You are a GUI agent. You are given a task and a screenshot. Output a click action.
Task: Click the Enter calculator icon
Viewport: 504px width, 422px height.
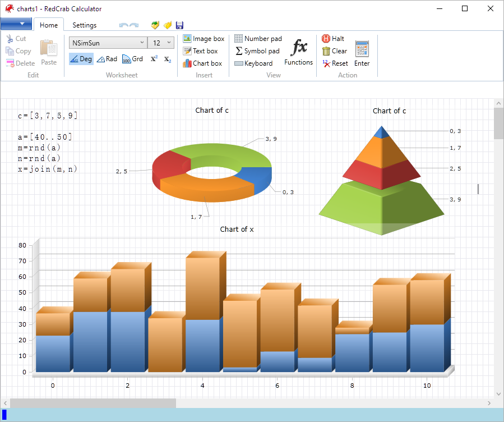click(x=362, y=49)
